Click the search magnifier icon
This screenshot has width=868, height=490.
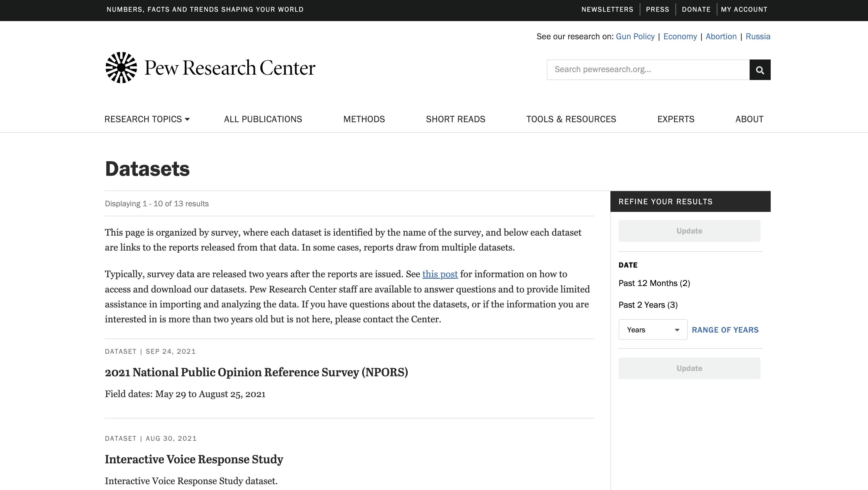coord(760,69)
